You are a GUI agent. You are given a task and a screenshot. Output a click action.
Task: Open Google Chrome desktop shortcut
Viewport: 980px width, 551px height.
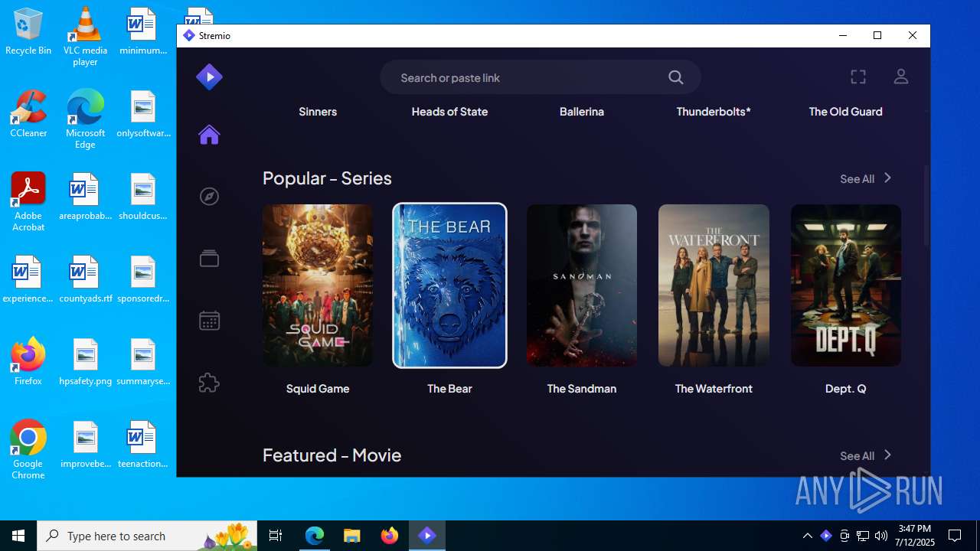coord(28,450)
